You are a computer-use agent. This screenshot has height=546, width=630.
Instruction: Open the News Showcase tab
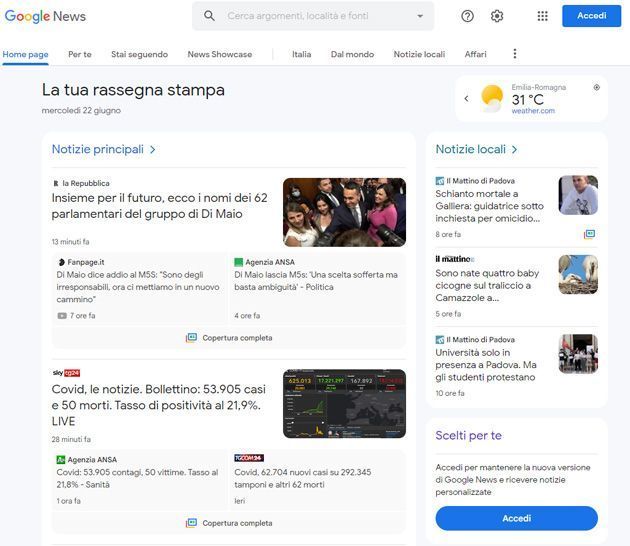click(x=220, y=54)
